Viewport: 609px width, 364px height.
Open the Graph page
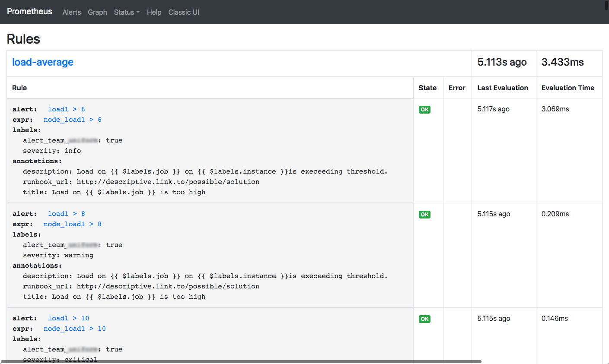point(97,12)
